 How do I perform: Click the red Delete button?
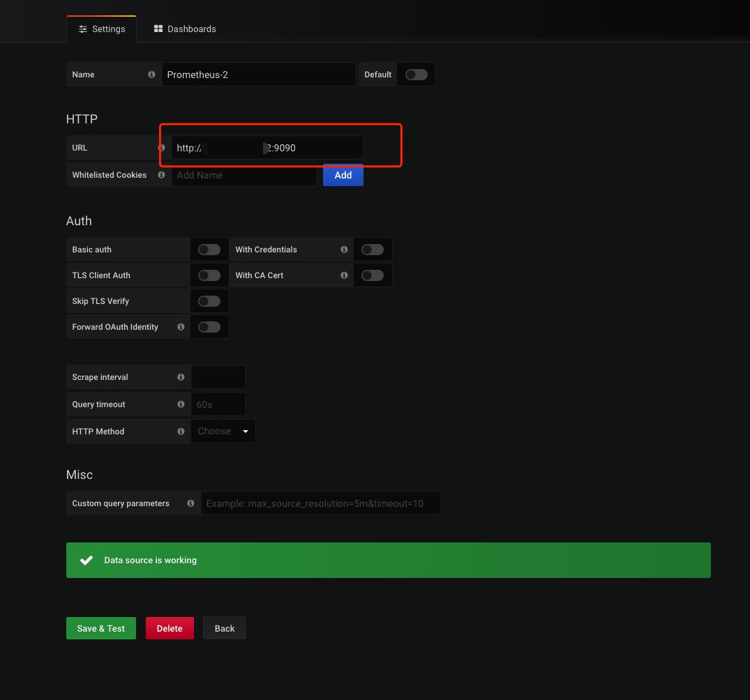point(170,628)
